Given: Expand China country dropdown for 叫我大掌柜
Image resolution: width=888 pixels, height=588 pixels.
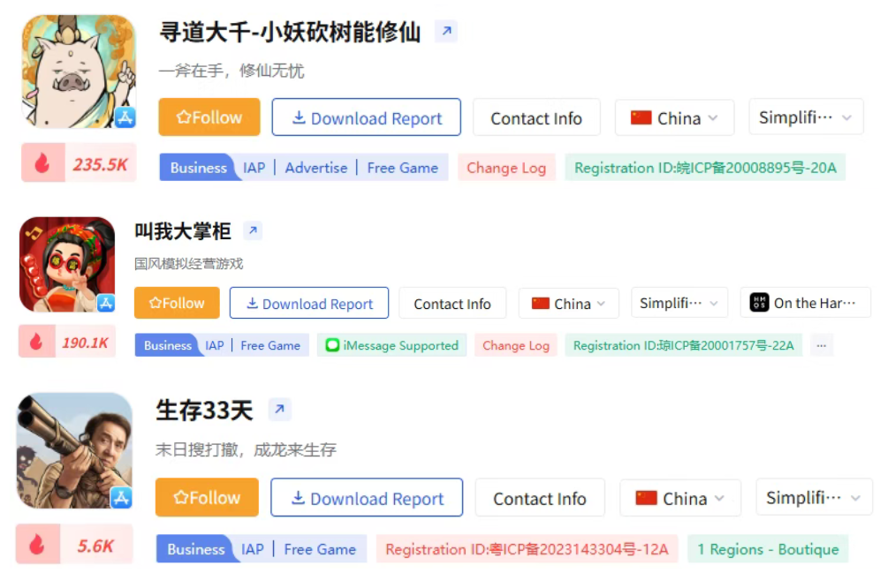Looking at the screenshot, I should point(569,303).
